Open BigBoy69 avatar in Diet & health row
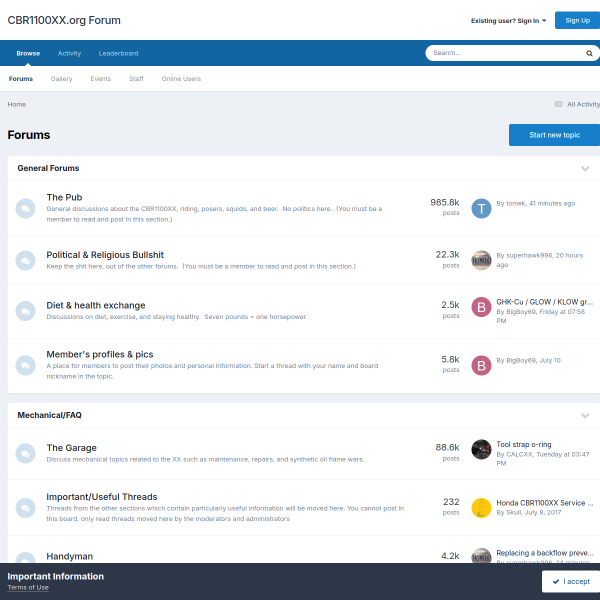The width and height of the screenshot is (600, 600). (481, 307)
